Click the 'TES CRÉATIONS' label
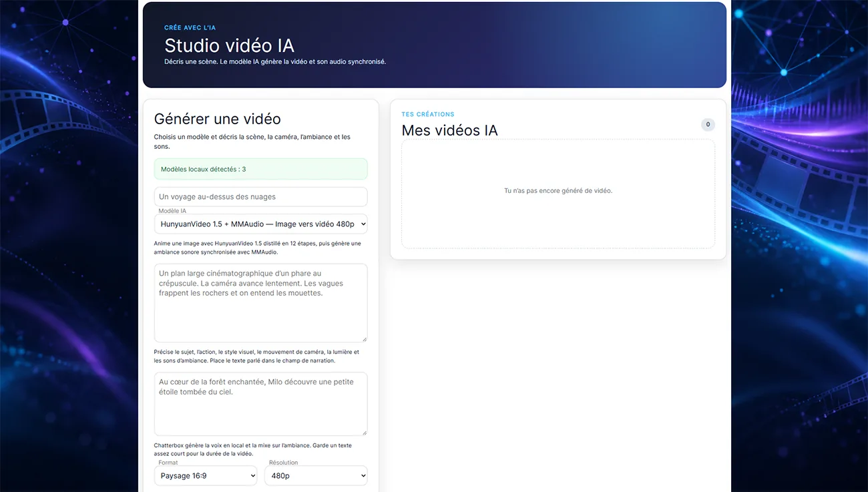868x492 pixels. [x=428, y=114]
